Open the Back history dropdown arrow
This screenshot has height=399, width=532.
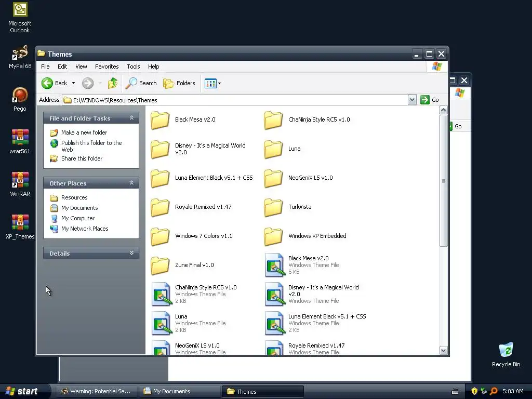tap(73, 83)
